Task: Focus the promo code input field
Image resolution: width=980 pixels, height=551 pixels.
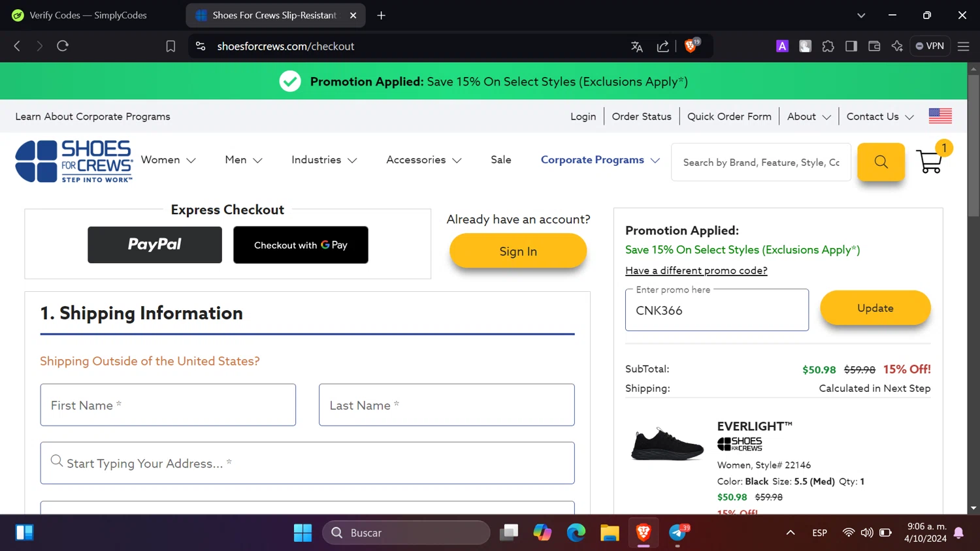Action: (x=717, y=310)
